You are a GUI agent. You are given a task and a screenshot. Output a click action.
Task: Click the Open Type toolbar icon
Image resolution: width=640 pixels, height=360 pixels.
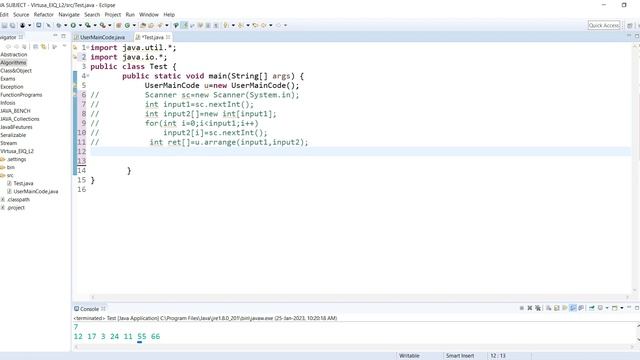coord(143,25)
